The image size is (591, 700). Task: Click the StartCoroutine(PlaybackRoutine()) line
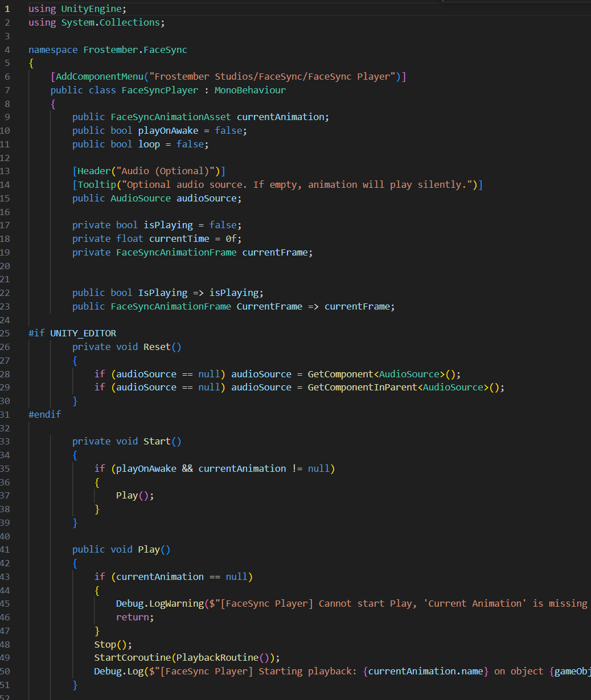[187, 657]
